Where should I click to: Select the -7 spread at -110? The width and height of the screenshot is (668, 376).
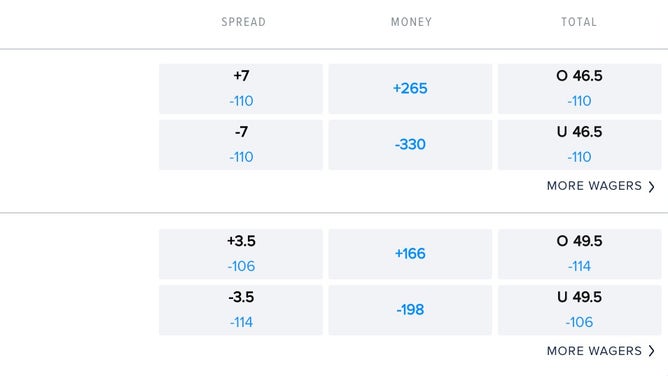tap(241, 145)
